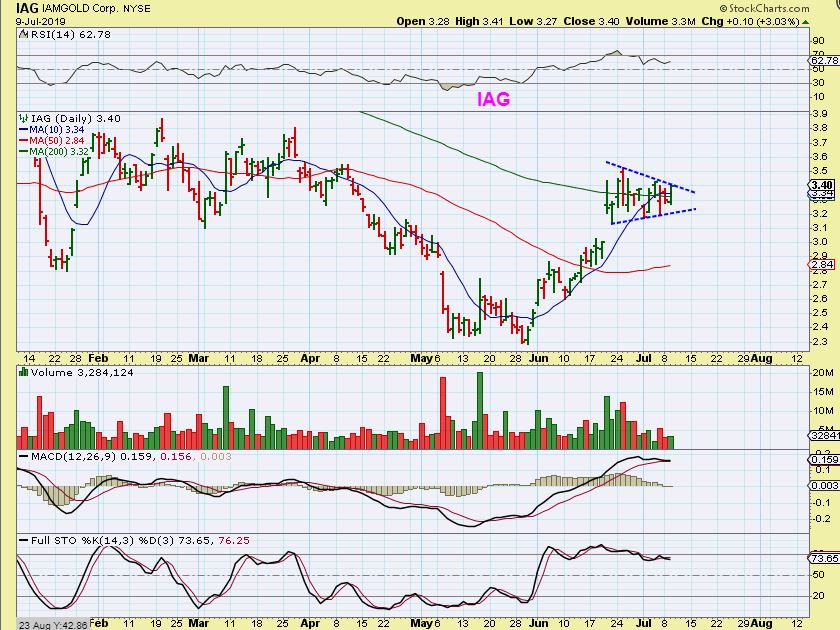The height and width of the screenshot is (630, 840).
Task: Click the RSI(14) 62.78 indicator label
Action: (x=71, y=34)
